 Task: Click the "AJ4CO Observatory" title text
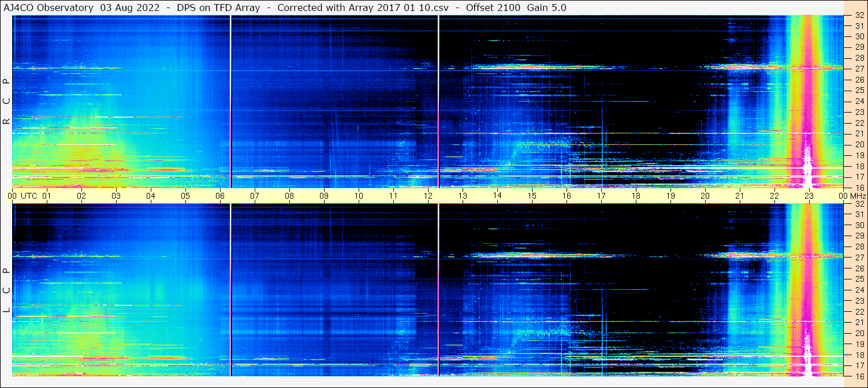[49, 8]
